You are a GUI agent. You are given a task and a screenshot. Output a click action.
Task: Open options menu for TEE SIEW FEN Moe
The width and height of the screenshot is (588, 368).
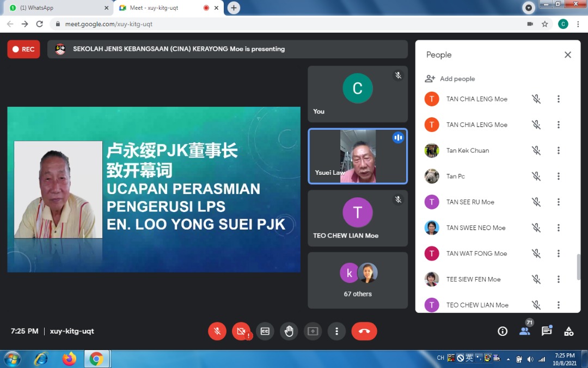tap(559, 279)
